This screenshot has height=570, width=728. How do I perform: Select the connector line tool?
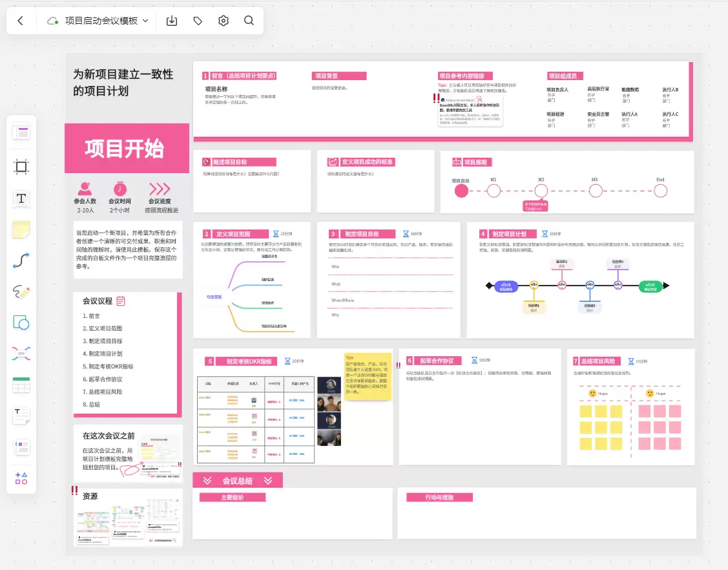21,260
